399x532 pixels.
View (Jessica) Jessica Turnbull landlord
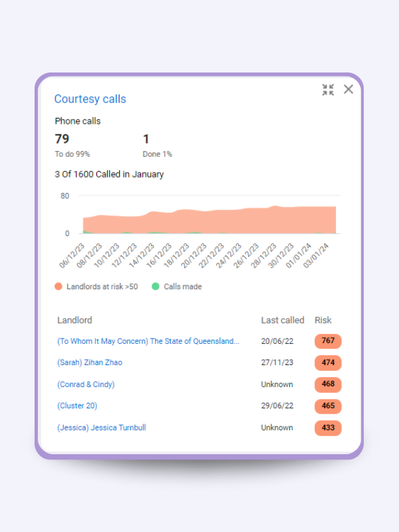point(102,428)
